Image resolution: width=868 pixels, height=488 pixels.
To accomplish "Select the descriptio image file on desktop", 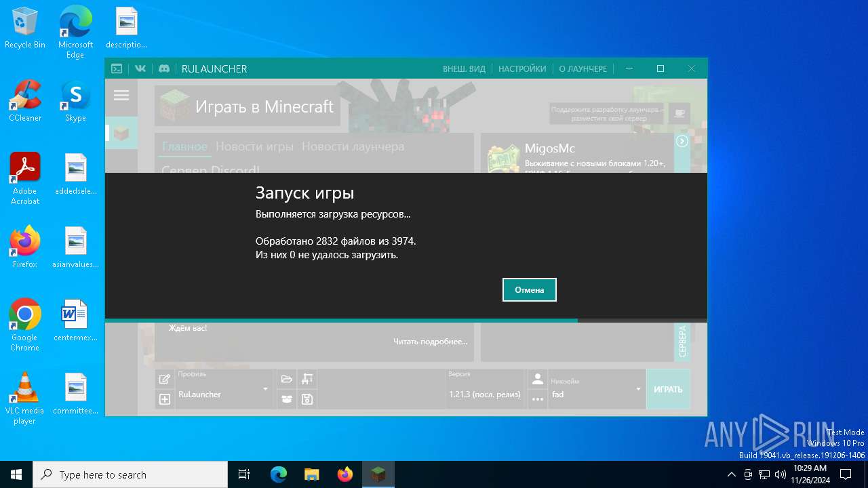I will pyautogui.click(x=126, y=28).
